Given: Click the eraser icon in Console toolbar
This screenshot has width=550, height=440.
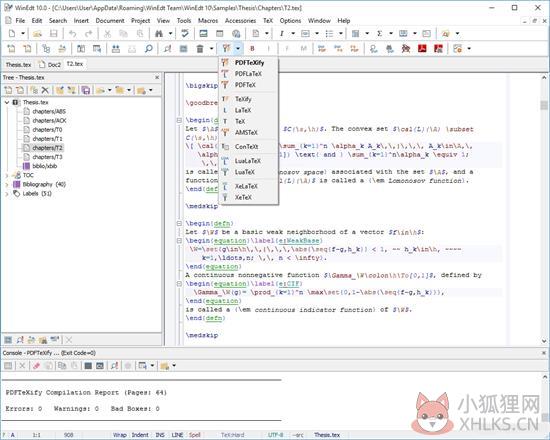Looking at the screenshot, I should tap(36, 366).
